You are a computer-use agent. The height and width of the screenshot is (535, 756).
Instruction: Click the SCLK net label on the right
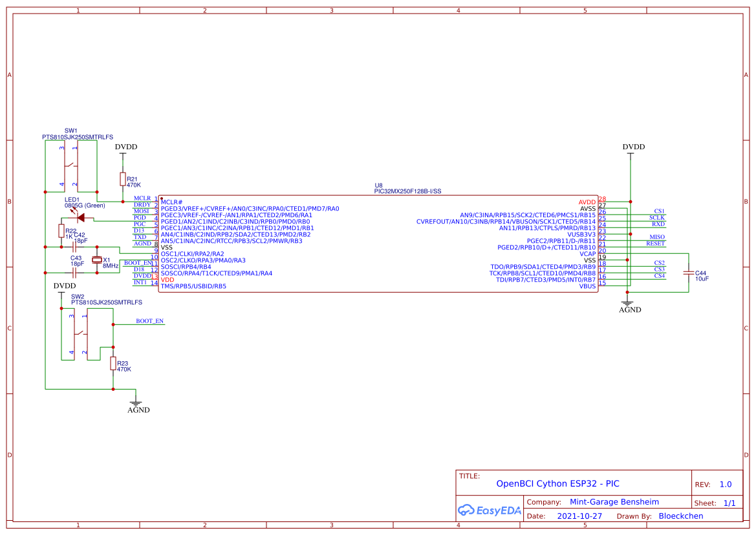tap(658, 217)
